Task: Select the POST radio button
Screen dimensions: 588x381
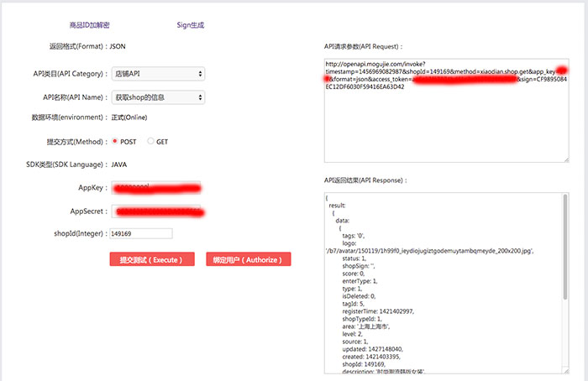Action: pyautogui.click(x=115, y=142)
